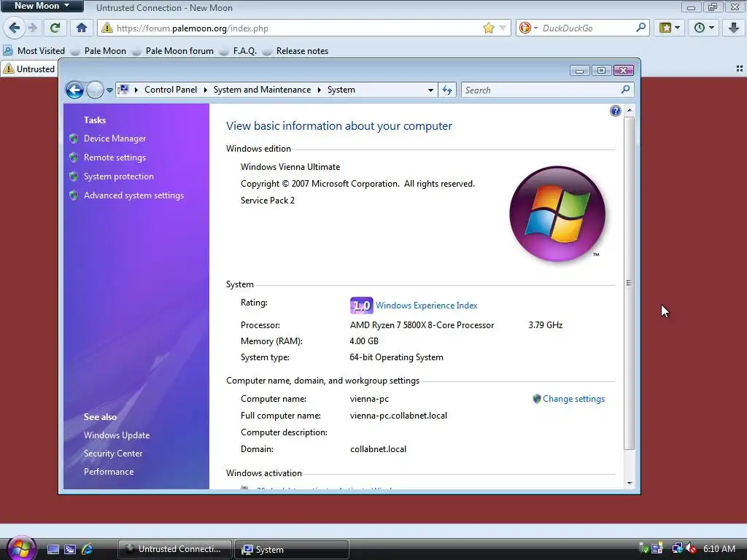The height and width of the screenshot is (560, 747).
Task: Open the address bar previous locations dropdown
Action: 430,90
